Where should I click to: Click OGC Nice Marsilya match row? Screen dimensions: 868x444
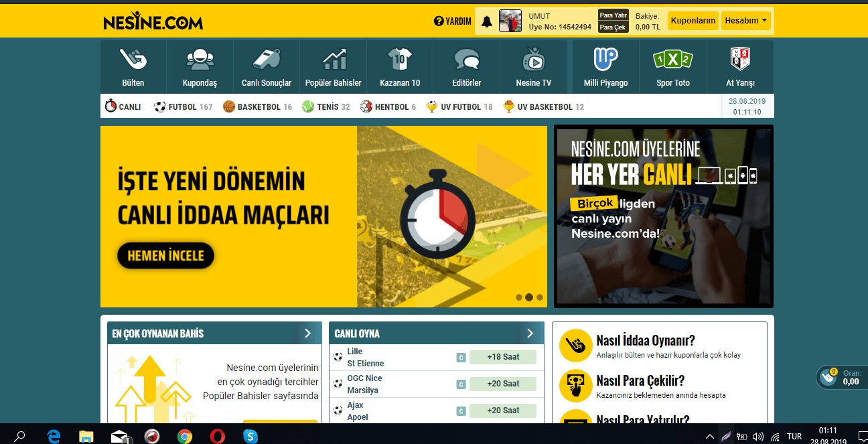pyautogui.click(x=435, y=384)
